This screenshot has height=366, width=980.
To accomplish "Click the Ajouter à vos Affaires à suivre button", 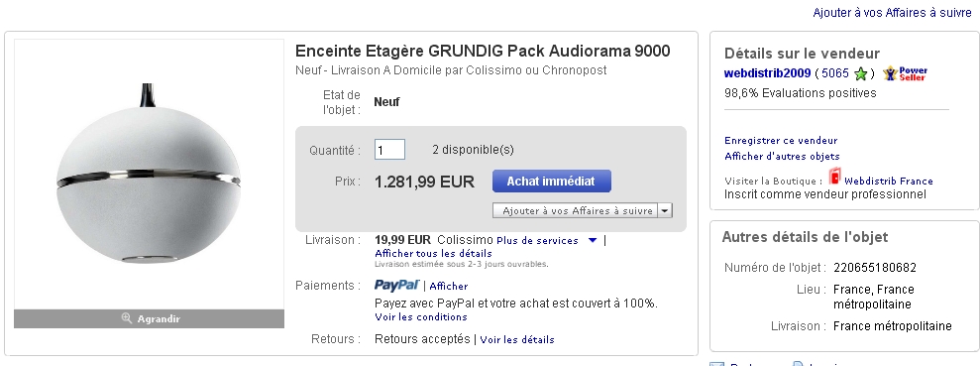I will 576,211.
